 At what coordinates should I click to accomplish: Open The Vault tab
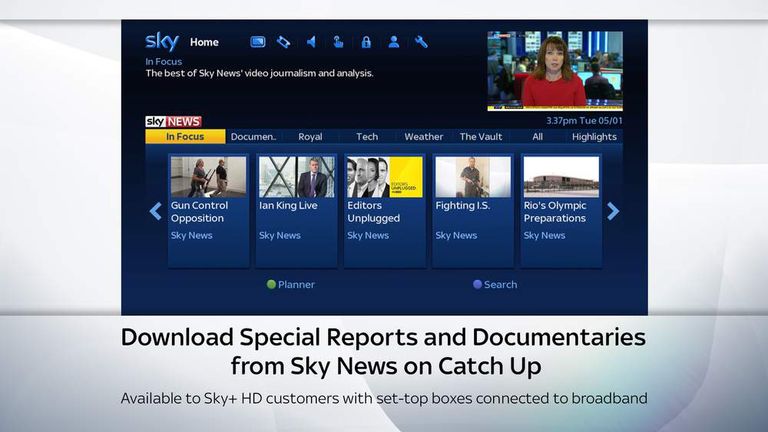click(x=481, y=137)
